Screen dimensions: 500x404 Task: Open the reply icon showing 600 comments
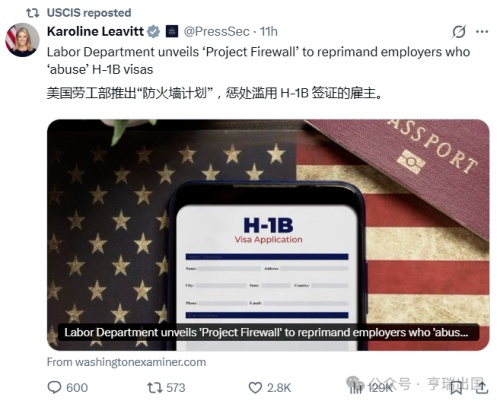(55, 388)
